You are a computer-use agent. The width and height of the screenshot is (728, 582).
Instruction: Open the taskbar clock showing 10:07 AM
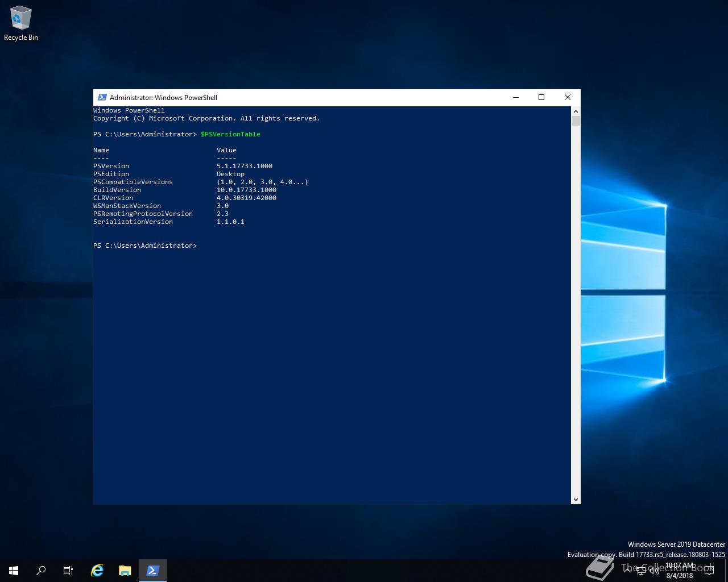pyautogui.click(x=680, y=571)
